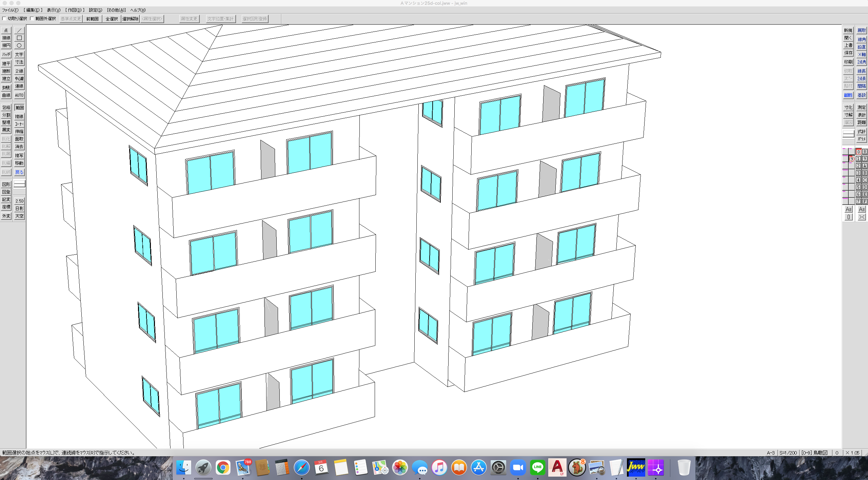The width and height of the screenshot is (868, 480).
Task: Select the 消去 erase tool
Action: (x=19, y=147)
